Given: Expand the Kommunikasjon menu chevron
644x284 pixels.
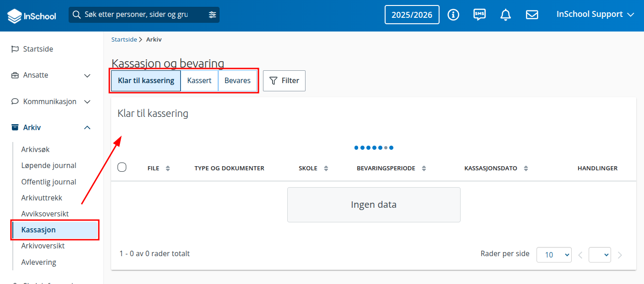Looking at the screenshot, I should [x=87, y=101].
